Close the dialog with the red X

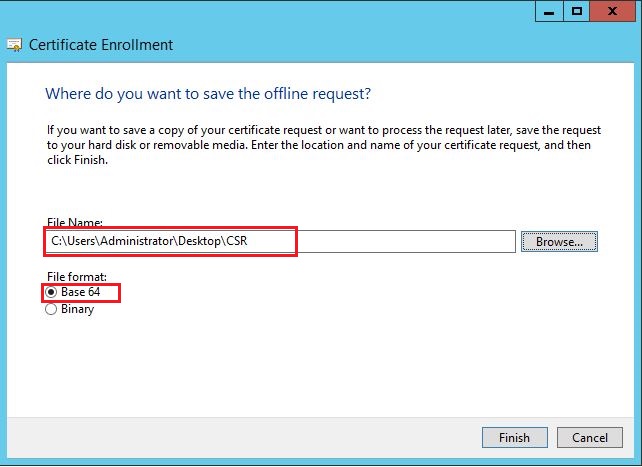(x=615, y=11)
